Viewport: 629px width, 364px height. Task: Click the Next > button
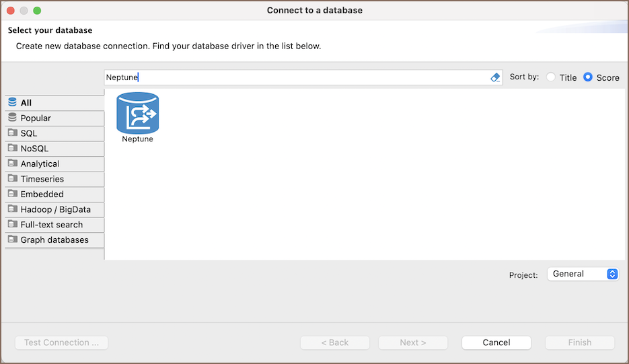click(412, 342)
